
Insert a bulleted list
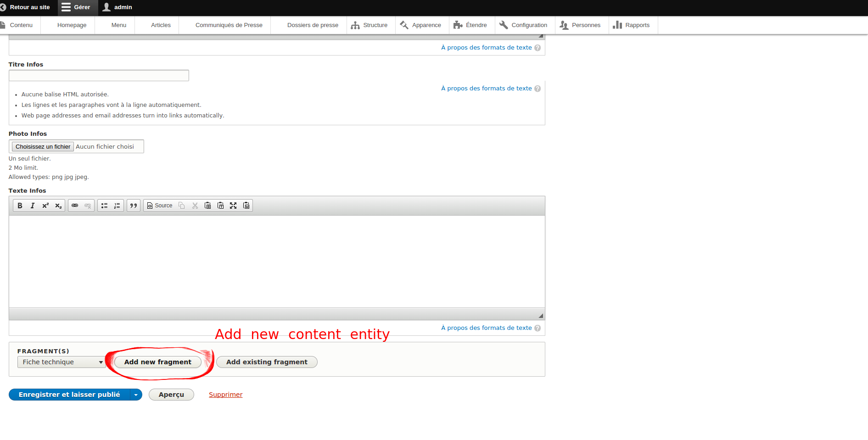coord(104,205)
